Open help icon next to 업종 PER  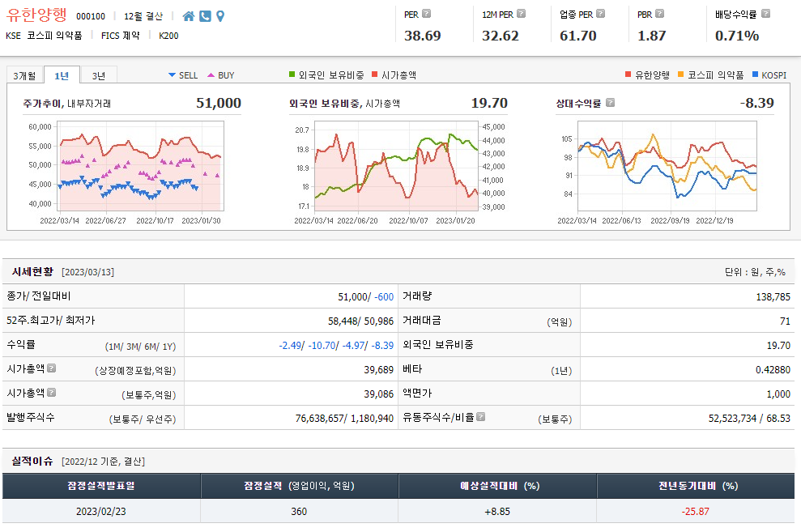601,14
